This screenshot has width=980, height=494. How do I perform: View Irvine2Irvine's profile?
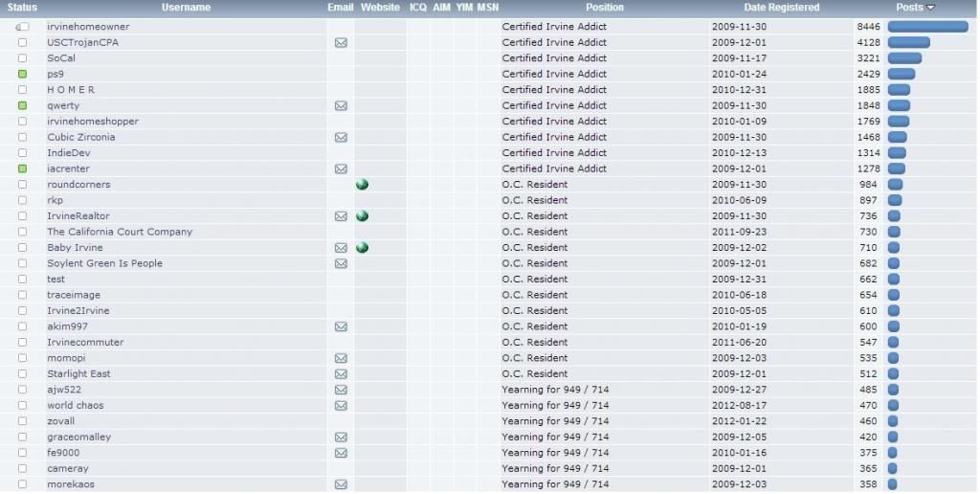(78, 311)
